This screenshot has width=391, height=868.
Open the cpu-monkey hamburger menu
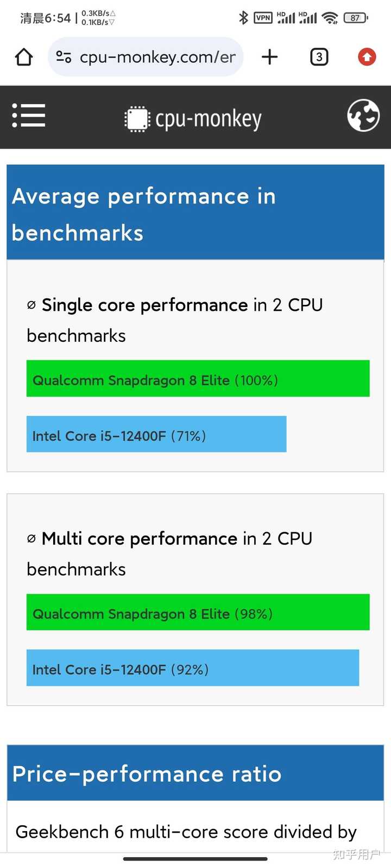tap(29, 116)
